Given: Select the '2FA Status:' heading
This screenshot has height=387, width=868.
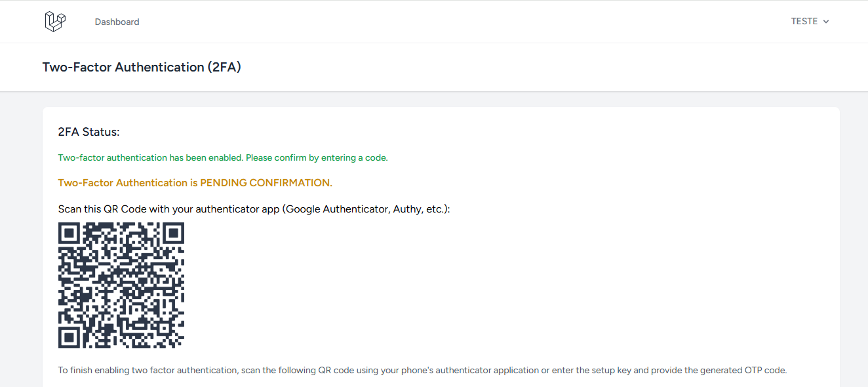Looking at the screenshot, I should pyautogui.click(x=90, y=131).
